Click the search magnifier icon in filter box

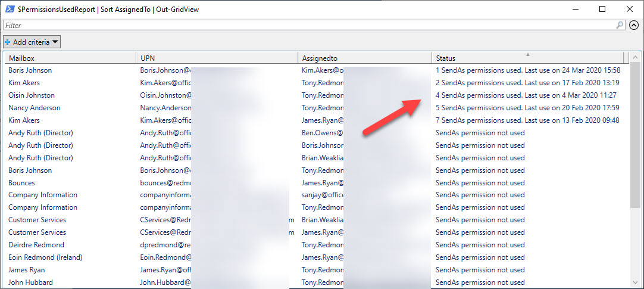coord(620,25)
